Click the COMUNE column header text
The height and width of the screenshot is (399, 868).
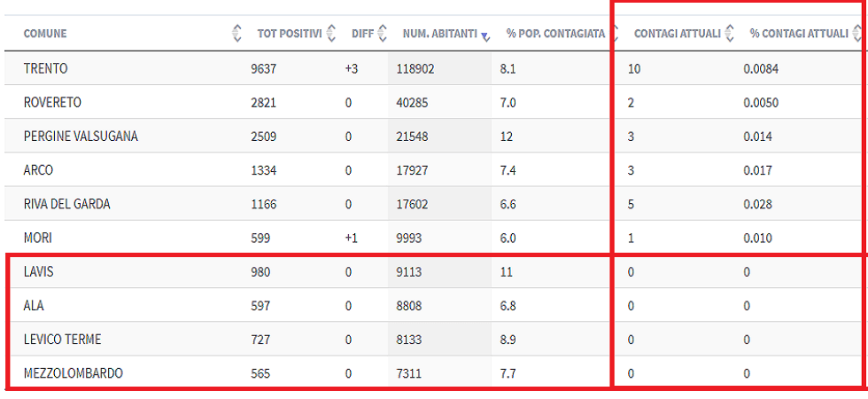click(x=45, y=34)
